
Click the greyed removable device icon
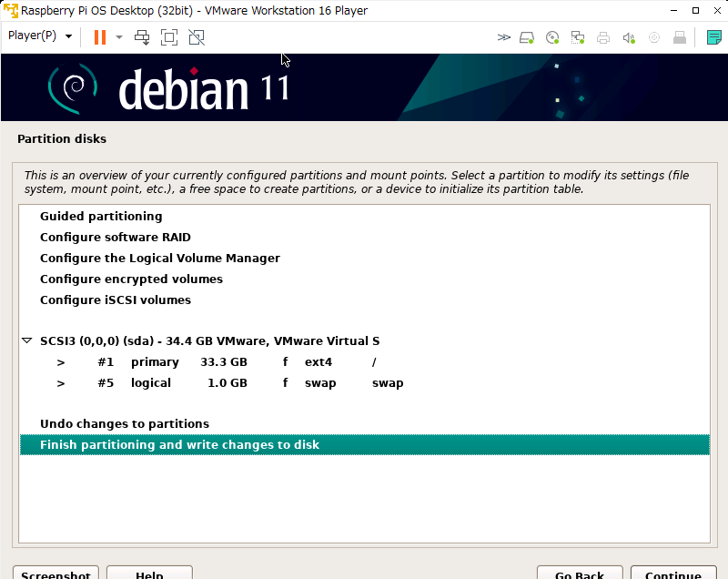tap(680, 37)
